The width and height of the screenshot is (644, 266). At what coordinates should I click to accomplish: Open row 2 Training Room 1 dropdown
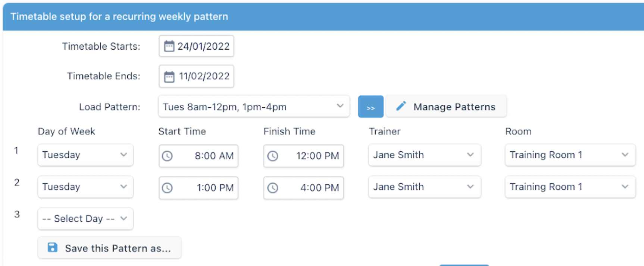click(x=570, y=187)
